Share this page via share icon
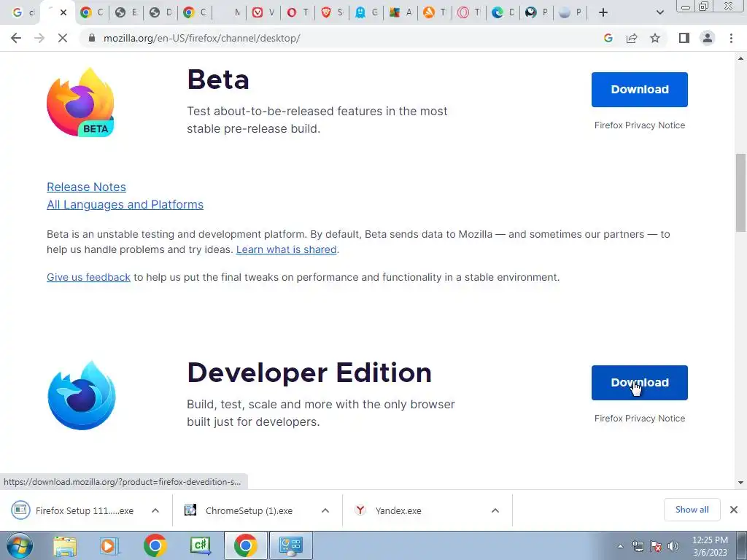This screenshot has height=560, width=747. coord(632,38)
